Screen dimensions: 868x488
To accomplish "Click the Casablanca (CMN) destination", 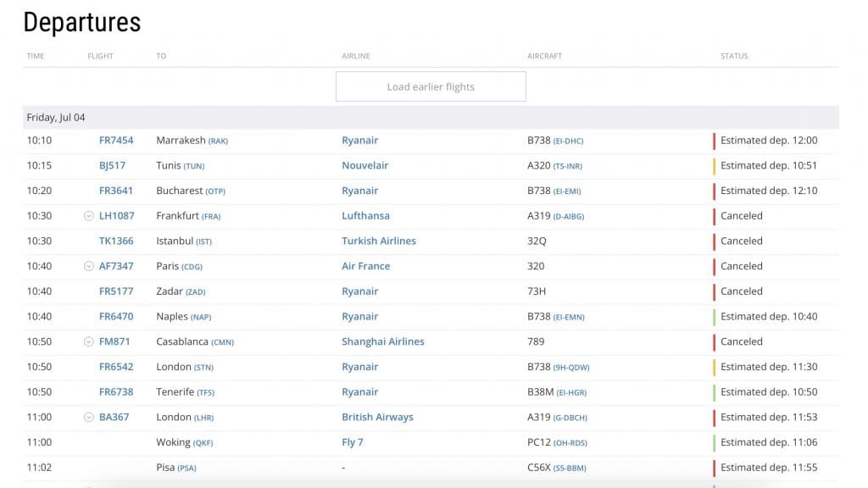I will [195, 342].
